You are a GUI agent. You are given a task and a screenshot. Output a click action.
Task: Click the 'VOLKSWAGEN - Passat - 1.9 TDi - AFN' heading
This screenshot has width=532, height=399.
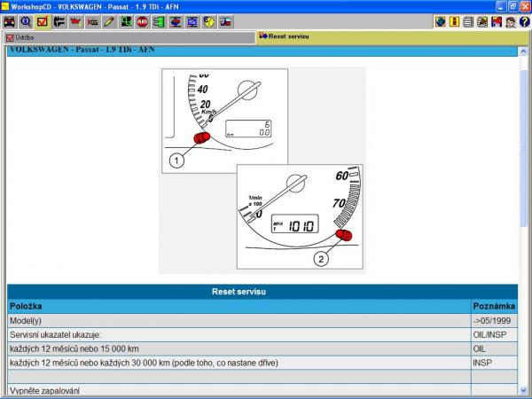(x=82, y=50)
